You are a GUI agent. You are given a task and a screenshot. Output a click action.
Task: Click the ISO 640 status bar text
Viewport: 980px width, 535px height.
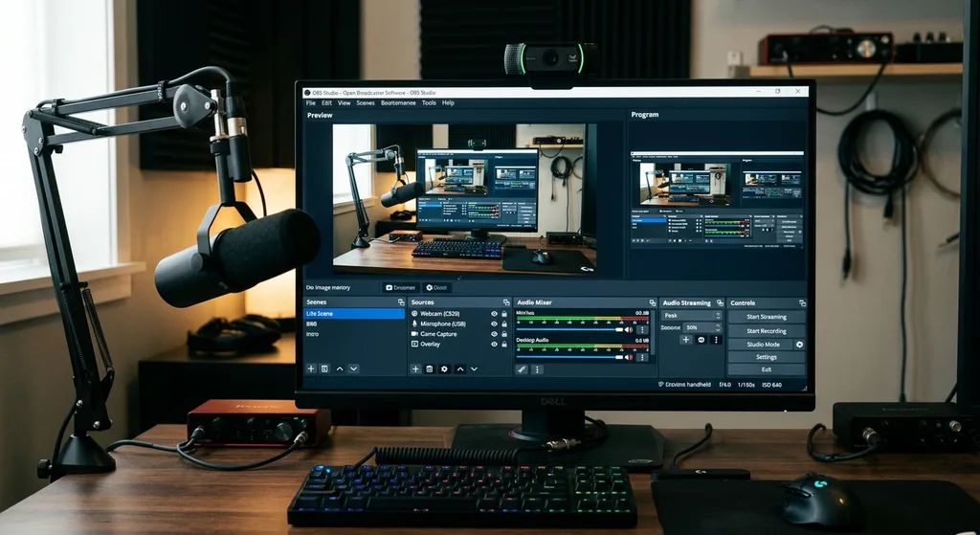[771, 385]
